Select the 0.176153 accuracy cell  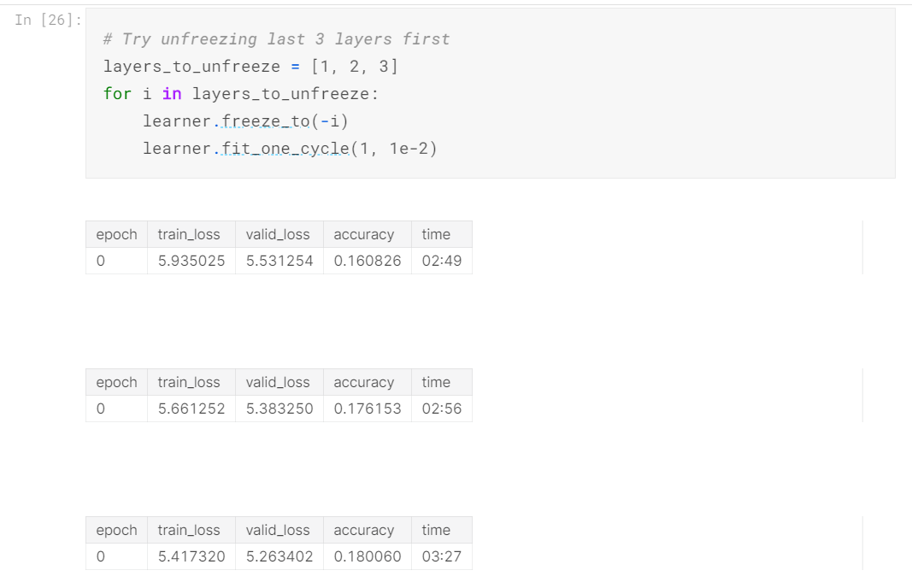point(368,409)
